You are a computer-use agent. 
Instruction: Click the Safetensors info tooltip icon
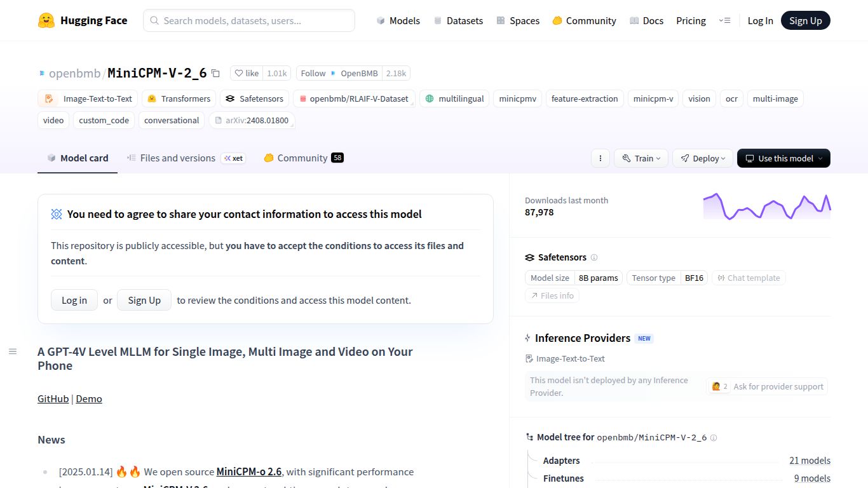click(594, 257)
